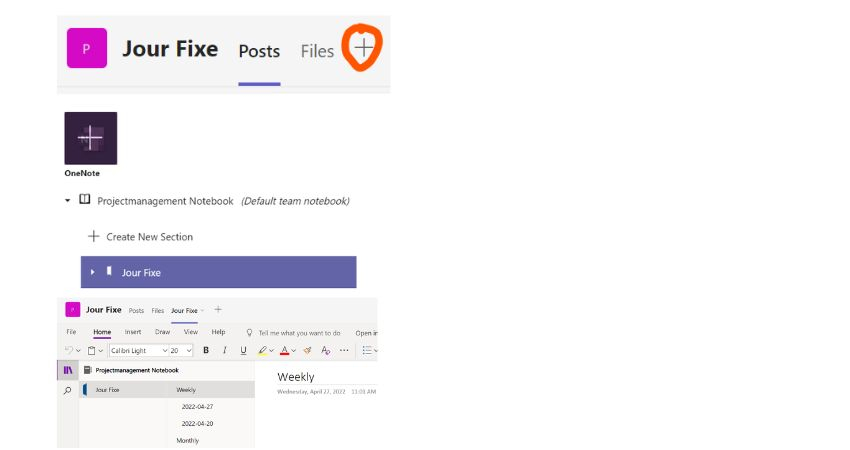Click the add-tab plus beside large Files tab
This screenshot has height=450, width=850.
(364, 48)
